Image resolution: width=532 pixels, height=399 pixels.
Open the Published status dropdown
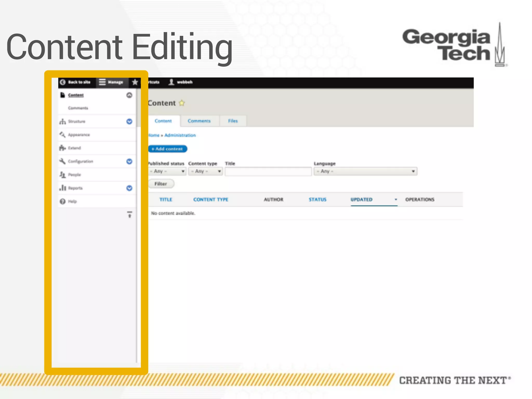(167, 171)
